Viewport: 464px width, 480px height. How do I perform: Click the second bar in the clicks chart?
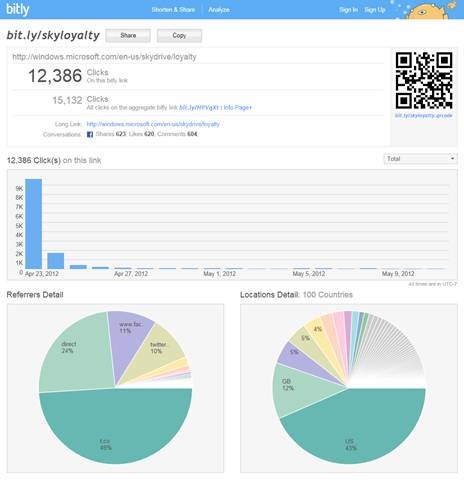[56, 261]
